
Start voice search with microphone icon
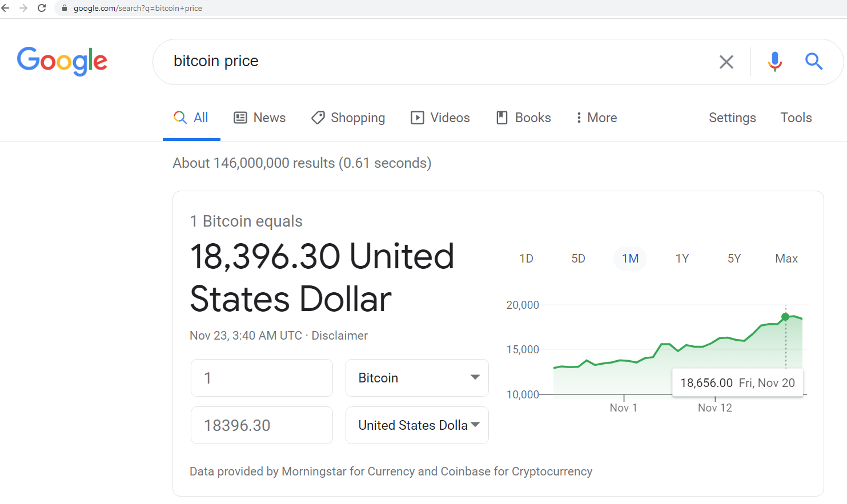pos(775,61)
